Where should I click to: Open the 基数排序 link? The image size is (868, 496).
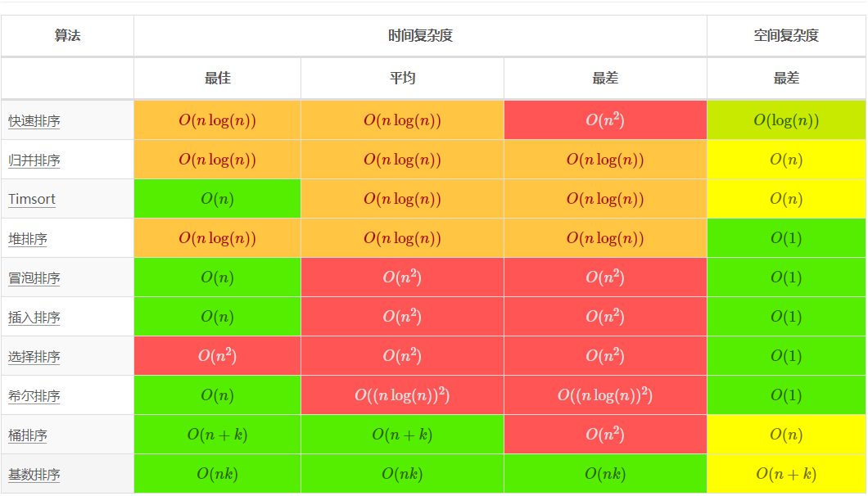click(34, 475)
